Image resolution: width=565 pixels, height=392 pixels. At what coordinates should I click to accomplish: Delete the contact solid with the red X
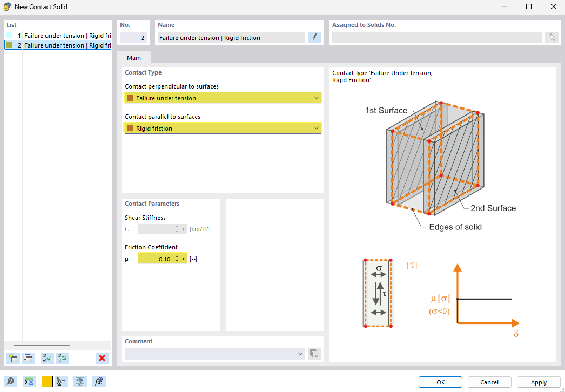tap(102, 358)
